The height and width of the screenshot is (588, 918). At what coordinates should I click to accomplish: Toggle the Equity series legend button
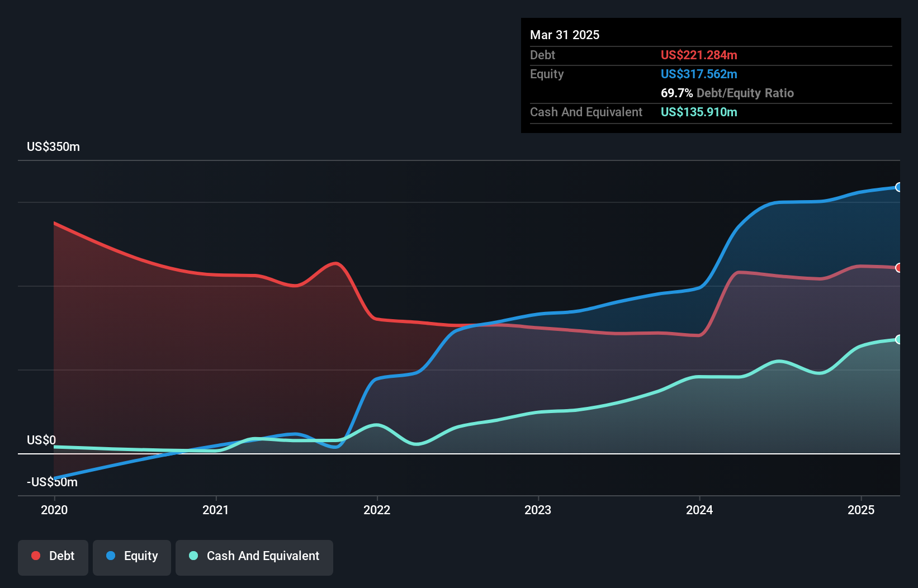point(132,557)
